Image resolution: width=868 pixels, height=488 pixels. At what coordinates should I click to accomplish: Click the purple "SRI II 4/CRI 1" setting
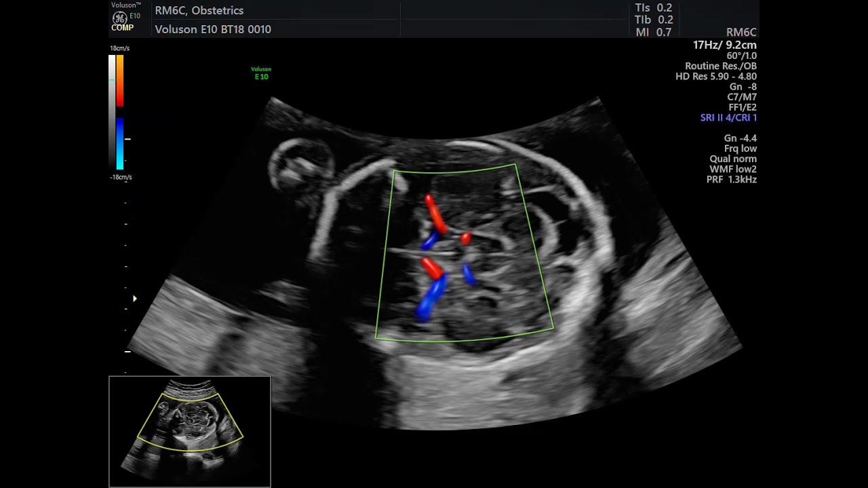728,117
